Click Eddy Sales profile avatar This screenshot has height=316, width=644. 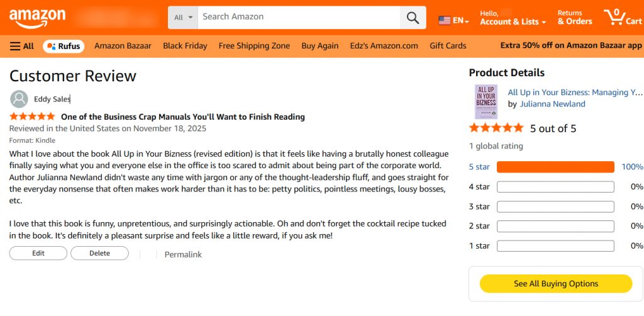19,99
